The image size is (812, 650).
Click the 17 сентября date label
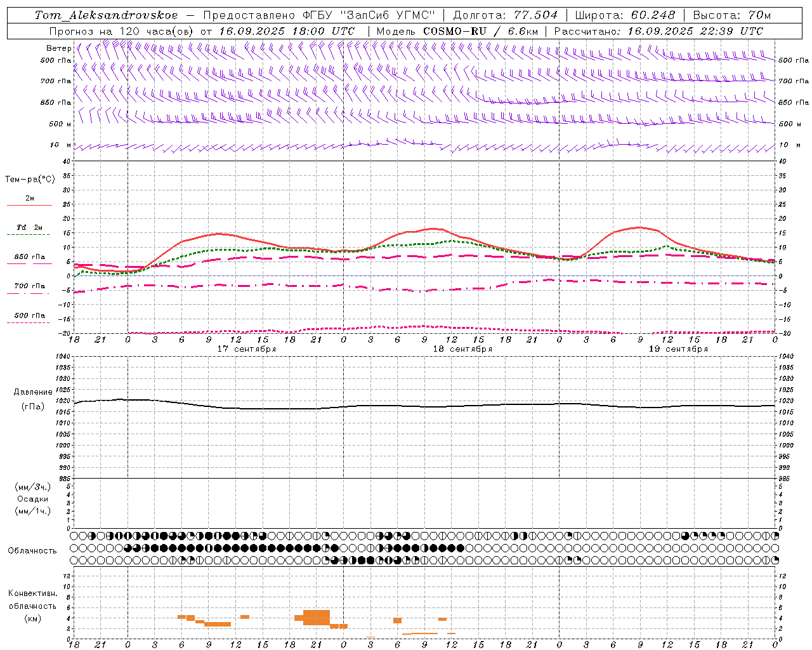(246, 349)
